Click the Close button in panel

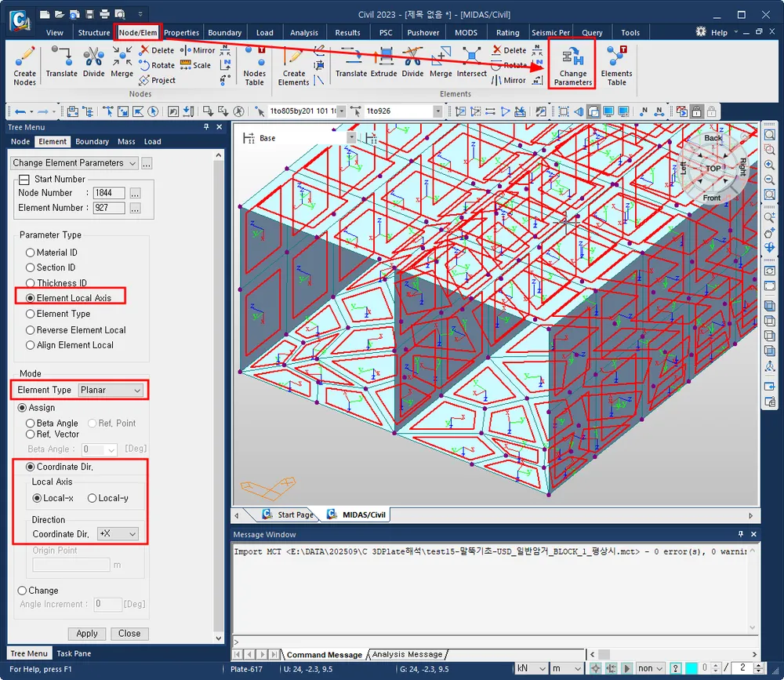[x=129, y=634]
